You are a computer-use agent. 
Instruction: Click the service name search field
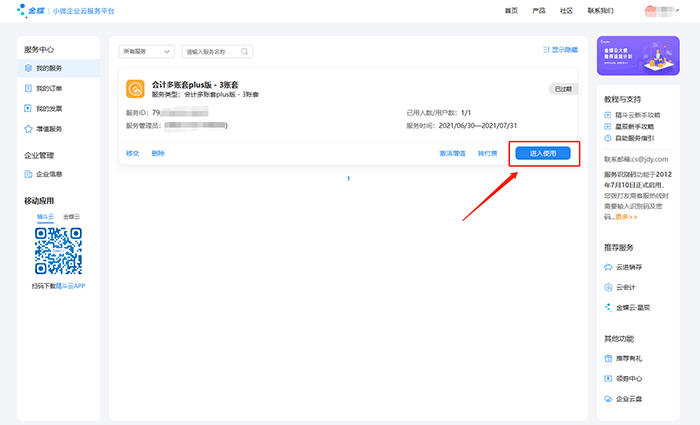click(217, 51)
